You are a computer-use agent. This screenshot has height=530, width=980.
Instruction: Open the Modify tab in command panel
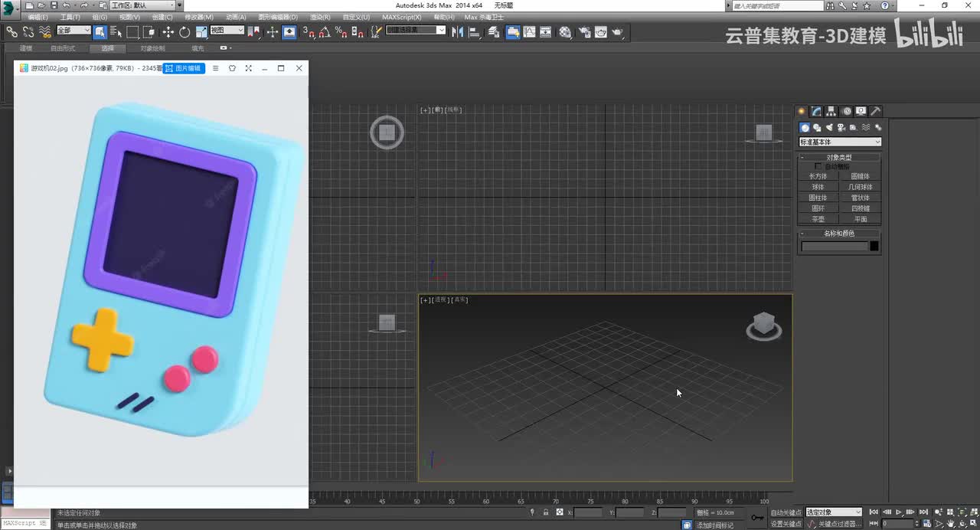click(817, 111)
